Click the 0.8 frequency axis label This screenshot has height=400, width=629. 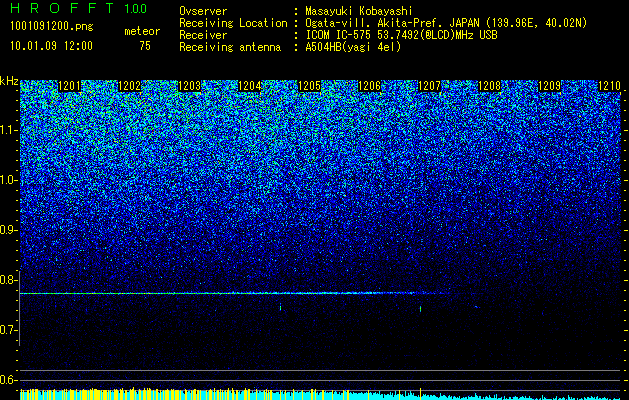pos(9,280)
